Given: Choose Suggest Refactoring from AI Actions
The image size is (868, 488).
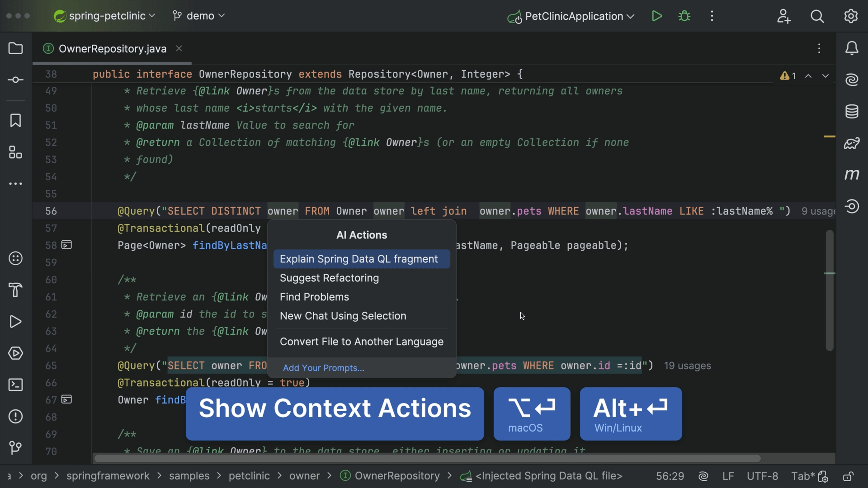Looking at the screenshot, I should 329,278.
